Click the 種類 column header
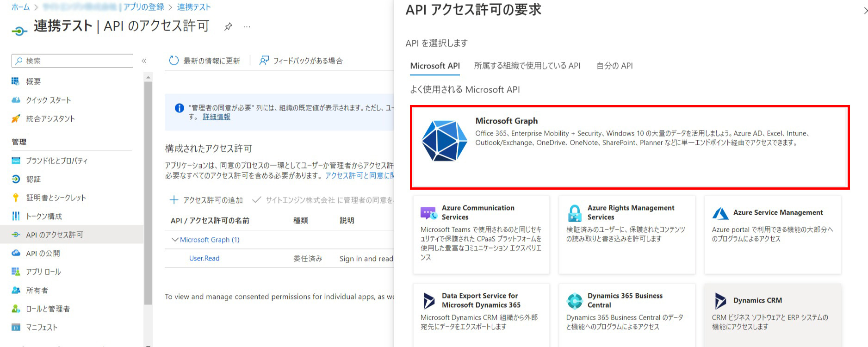 pyautogui.click(x=301, y=221)
